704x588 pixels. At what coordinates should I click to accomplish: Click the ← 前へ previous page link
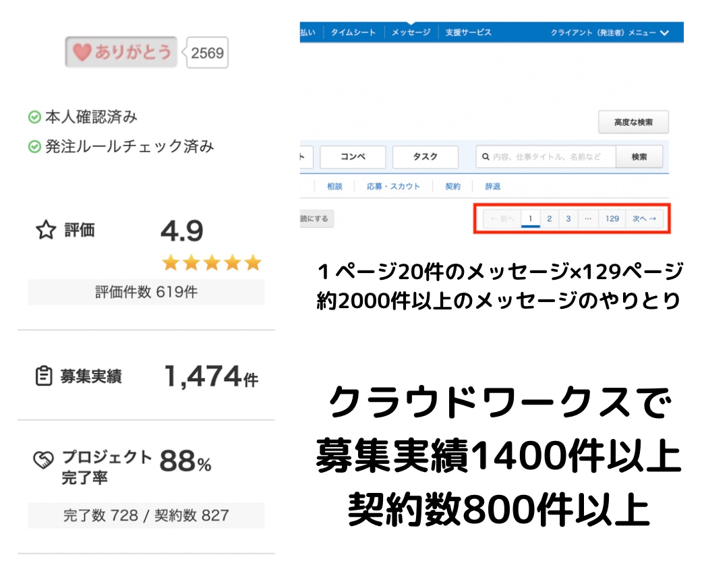pyautogui.click(x=502, y=218)
